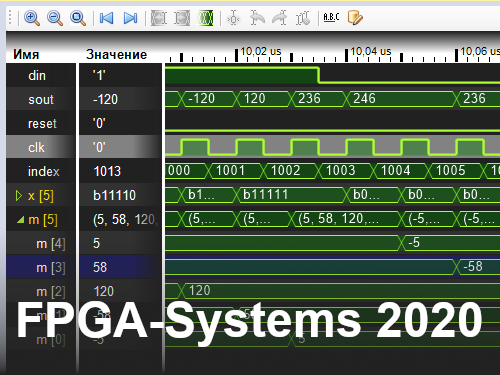
Task: Select the reset signal row
Action: (x=42, y=124)
